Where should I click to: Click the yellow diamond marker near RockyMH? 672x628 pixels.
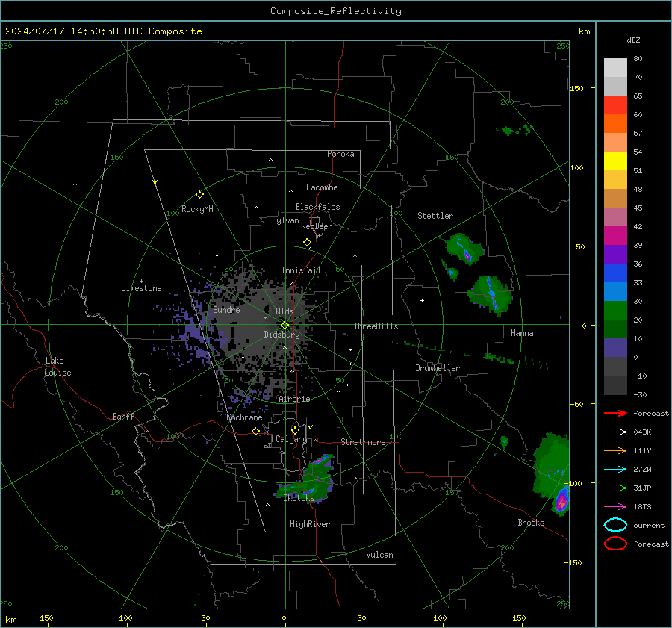pyautogui.click(x=199, y=195)
